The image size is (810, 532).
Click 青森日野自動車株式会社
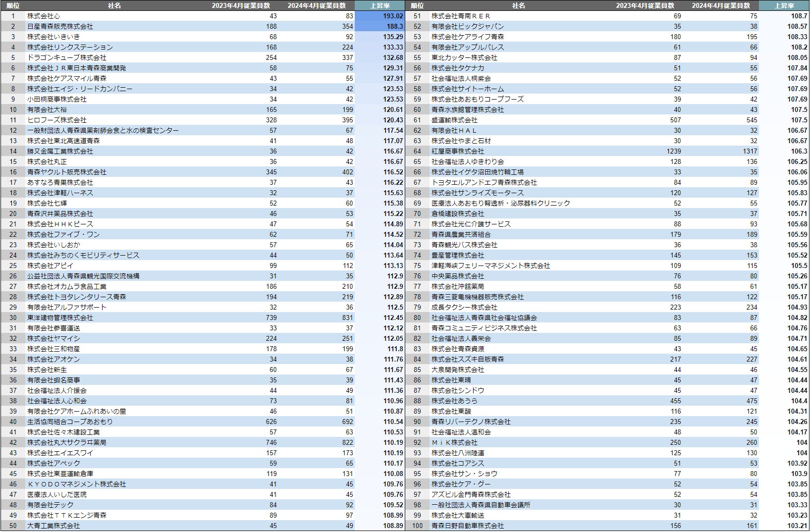468,526
